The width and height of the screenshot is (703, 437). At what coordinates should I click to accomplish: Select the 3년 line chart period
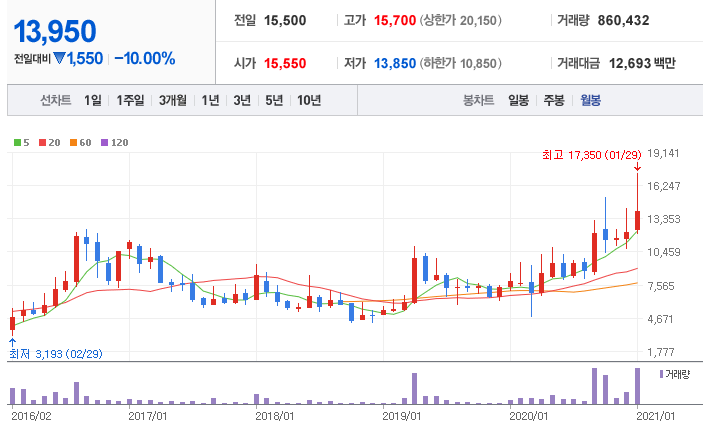(242, 100)
